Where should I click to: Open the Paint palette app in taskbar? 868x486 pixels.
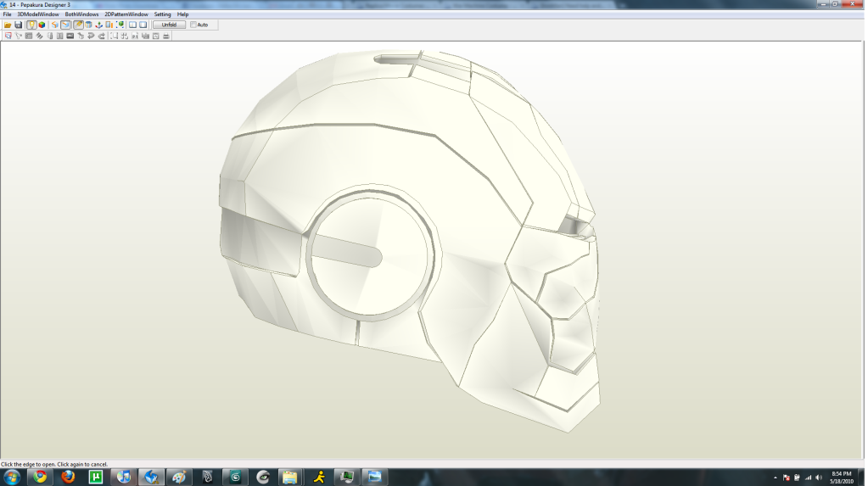pyautogui.click(x=179, y=478)
